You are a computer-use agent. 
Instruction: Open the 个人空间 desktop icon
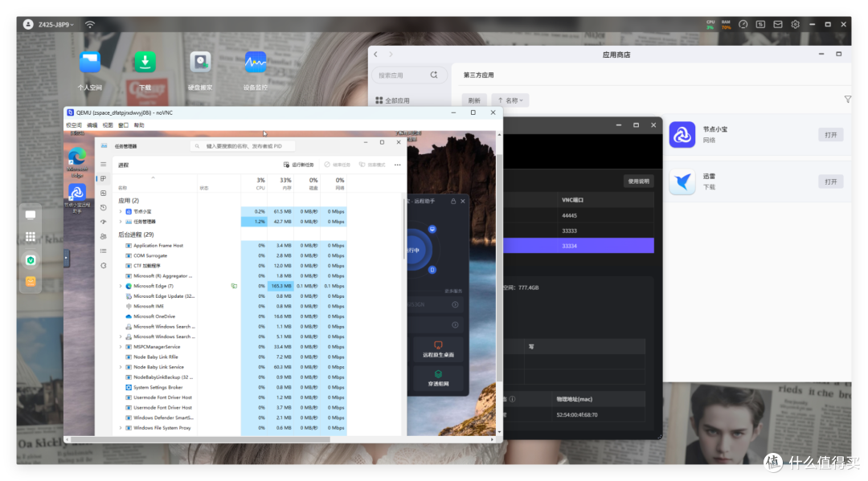coord(90,63)
